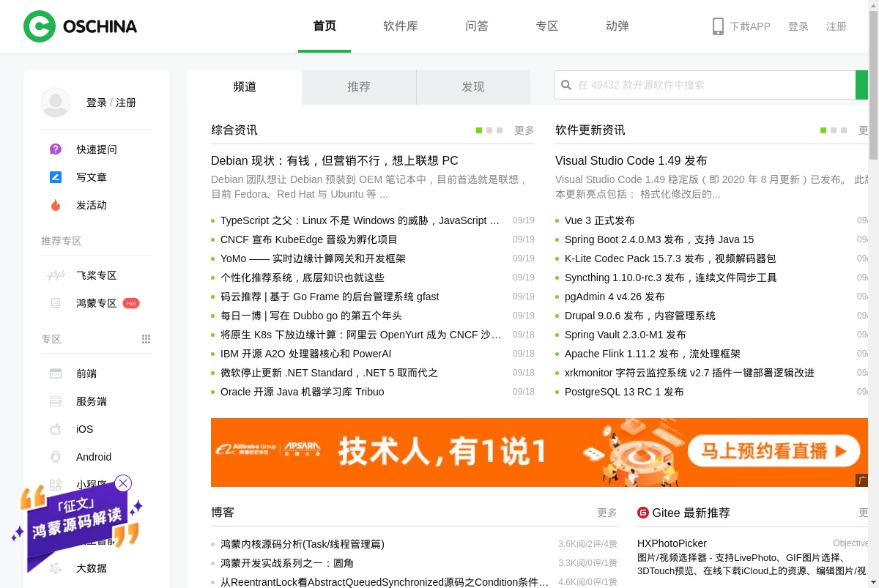The height and width of the screenshot is (588, 879).
Task: Open headline Debian 现状 article
Action: [x=335, y=160]
